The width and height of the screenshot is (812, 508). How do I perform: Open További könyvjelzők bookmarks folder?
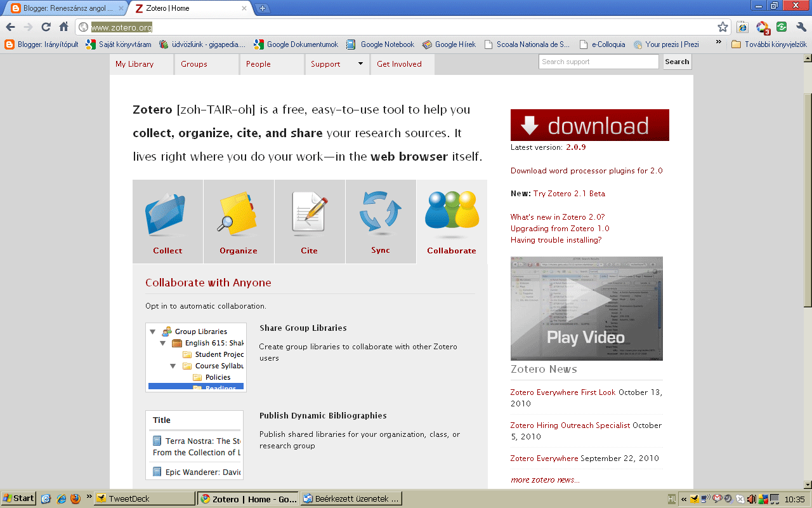tap(769, 44)
